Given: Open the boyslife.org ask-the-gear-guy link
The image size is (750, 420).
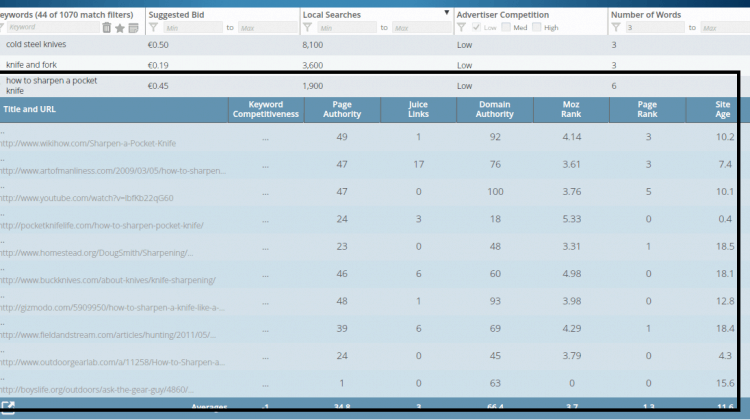Looking at the screenshot, I should pos(97,389).
